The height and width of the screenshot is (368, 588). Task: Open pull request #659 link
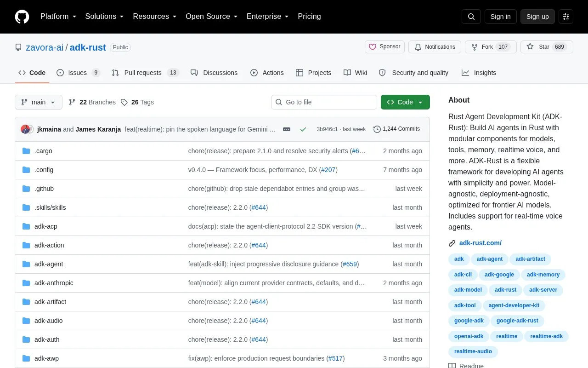pyautogui.click(x=350, y=264)
